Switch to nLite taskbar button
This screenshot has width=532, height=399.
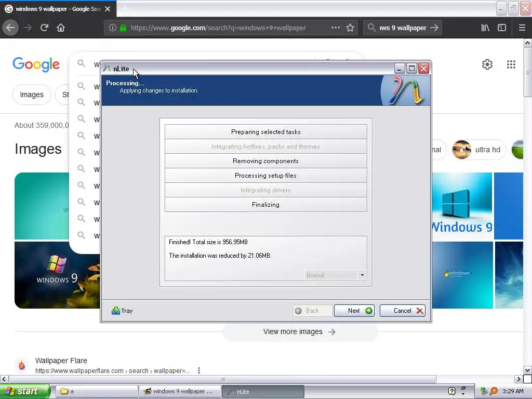pyautogui.click(x=263, y=391)
